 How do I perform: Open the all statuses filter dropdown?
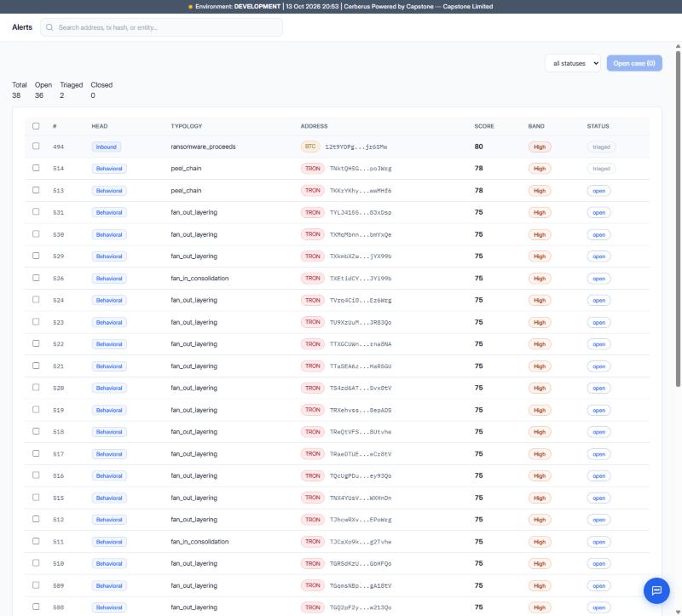pyautogui.click(x=573, y=63)
